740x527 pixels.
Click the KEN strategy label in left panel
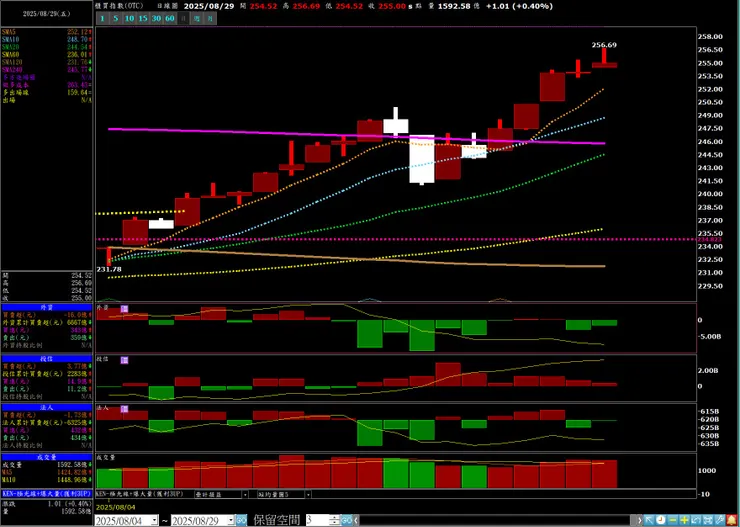(47, 494)
